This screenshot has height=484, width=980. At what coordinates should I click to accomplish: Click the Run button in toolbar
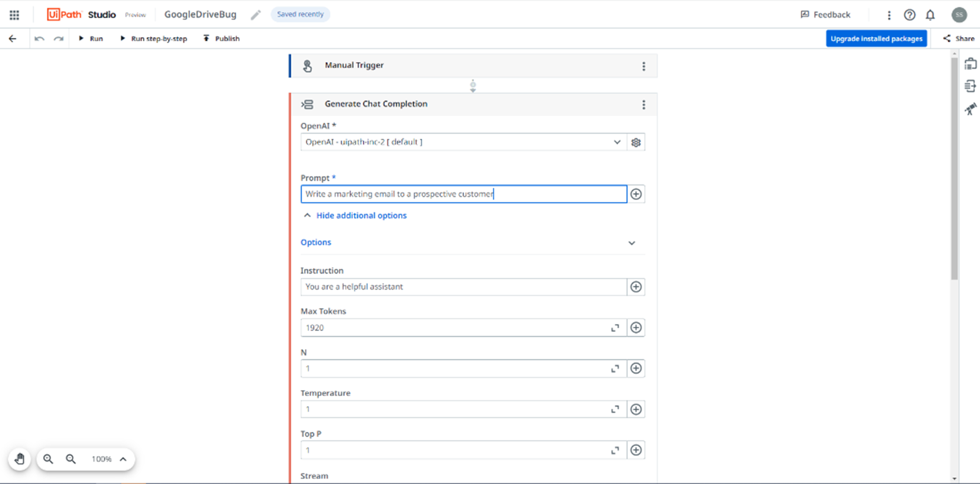coord(91,38)
